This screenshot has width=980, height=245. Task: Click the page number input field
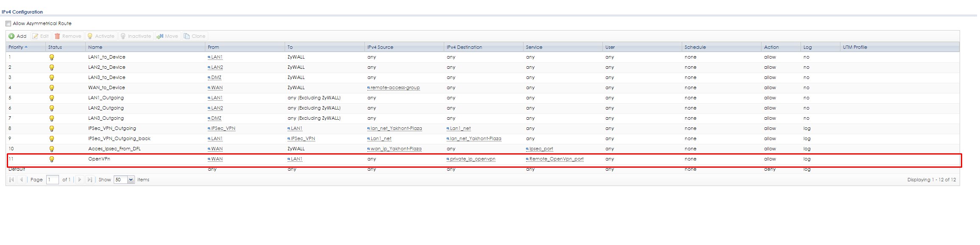pos(52,180)
